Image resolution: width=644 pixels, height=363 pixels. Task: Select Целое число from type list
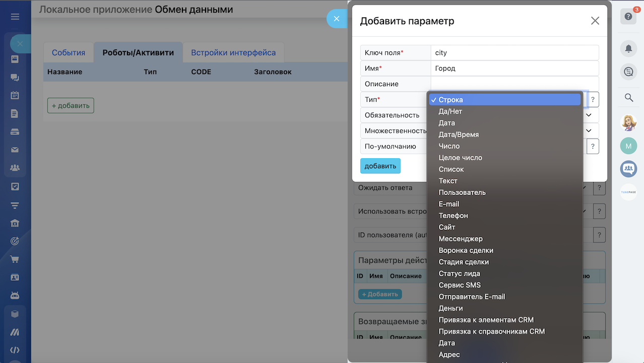(x=460, y=158)
